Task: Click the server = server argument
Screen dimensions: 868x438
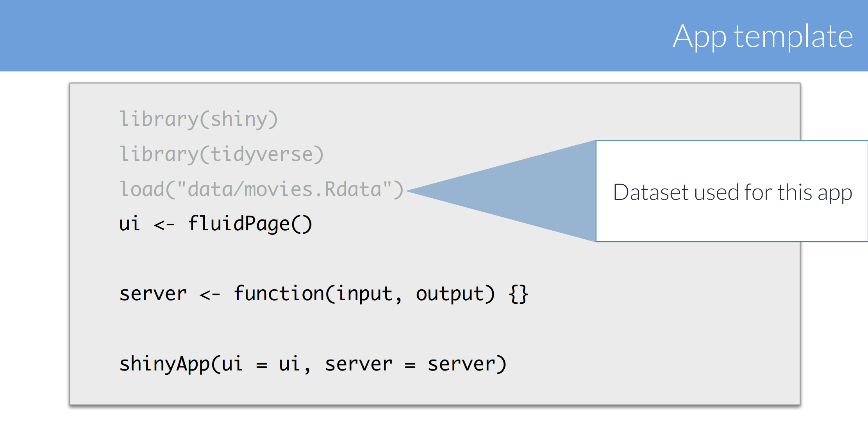Action: pos(410,364)
